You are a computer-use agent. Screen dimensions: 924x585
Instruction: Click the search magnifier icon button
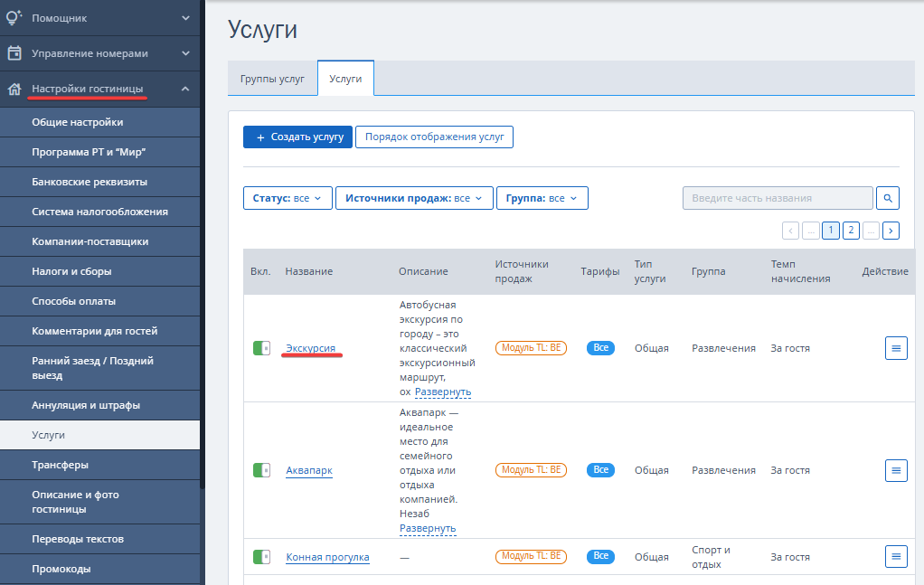coord(888,198)
